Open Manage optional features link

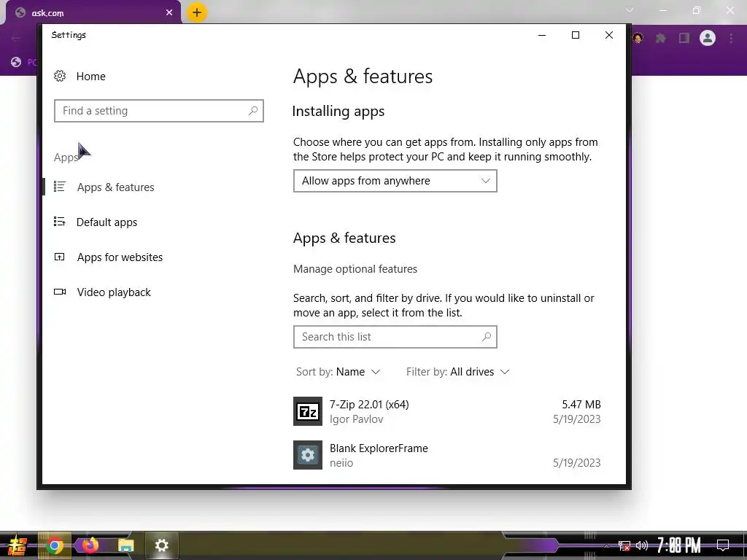(355, 269)
